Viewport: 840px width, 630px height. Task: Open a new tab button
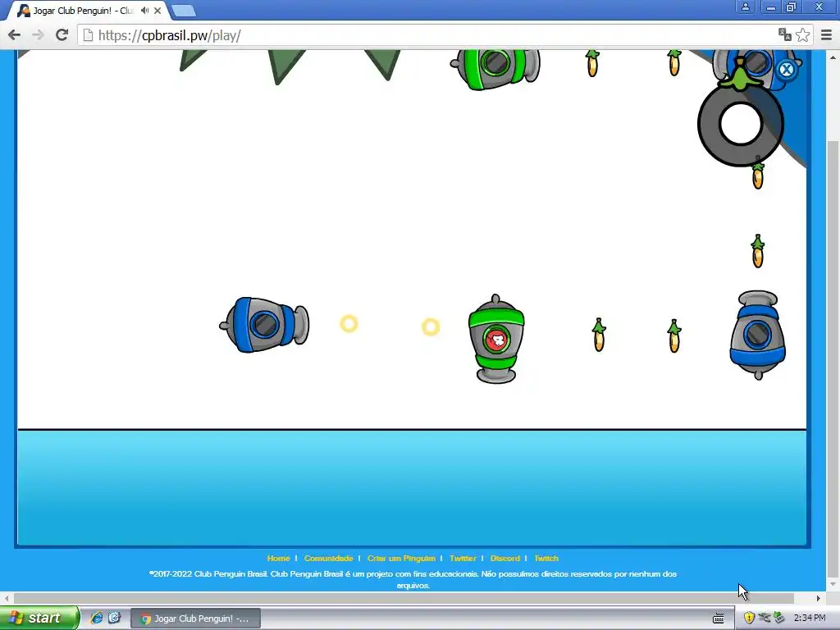[184, 10]
